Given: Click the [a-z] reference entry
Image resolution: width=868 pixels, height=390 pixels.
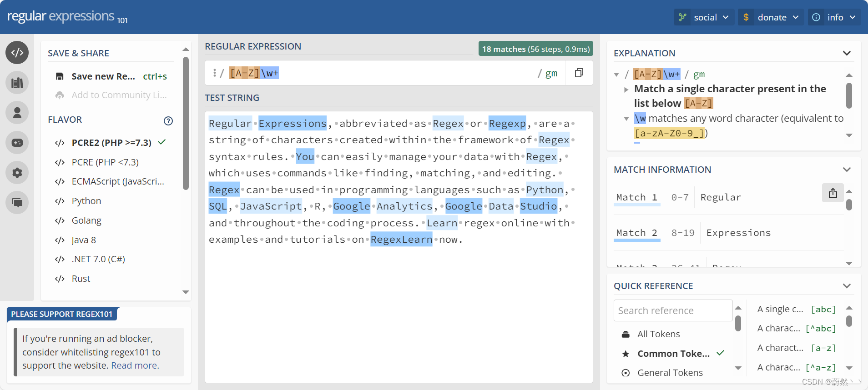Looking at the screenshot, I should point(797,348).
